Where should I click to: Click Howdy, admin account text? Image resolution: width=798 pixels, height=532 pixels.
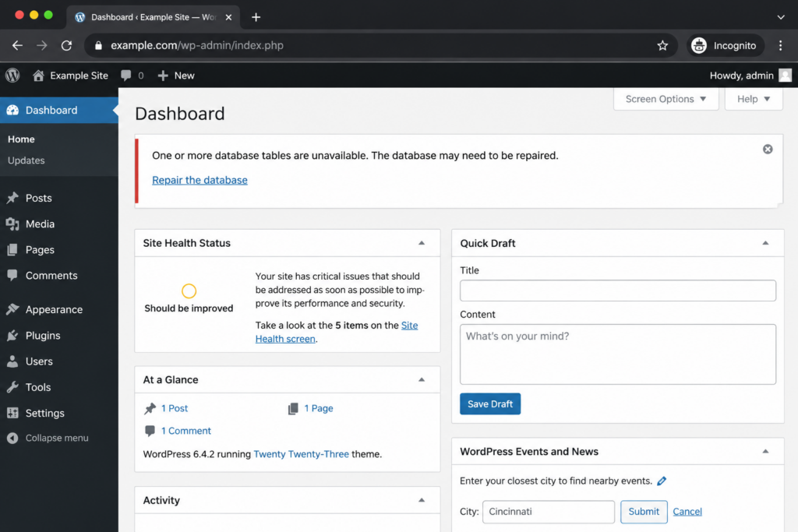pyautogui.click(x=742, y=76)
